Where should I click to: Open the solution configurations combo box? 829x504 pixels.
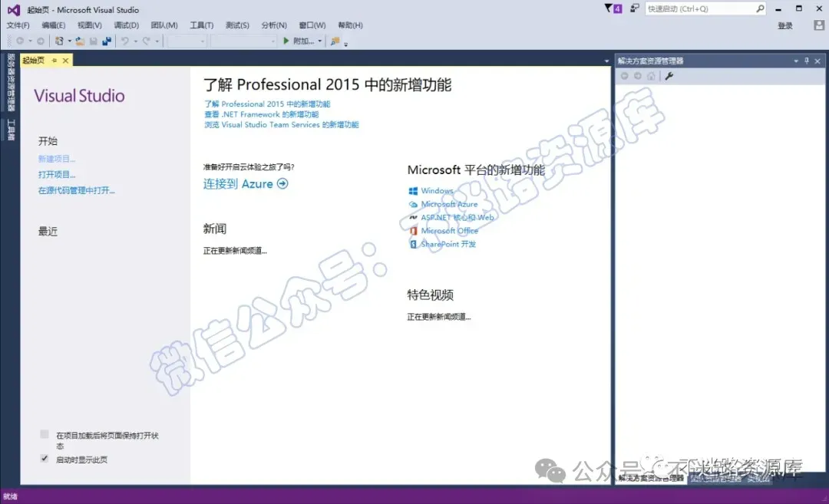[187, 41]
